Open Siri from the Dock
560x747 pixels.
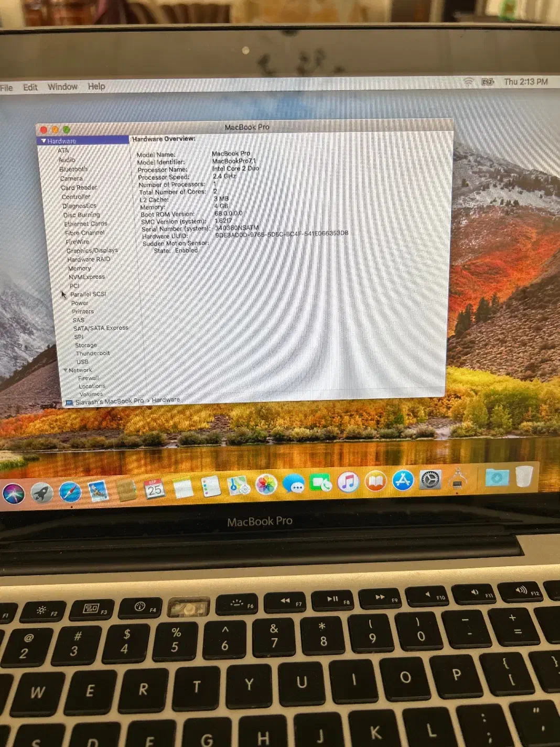tap(13, 493)
